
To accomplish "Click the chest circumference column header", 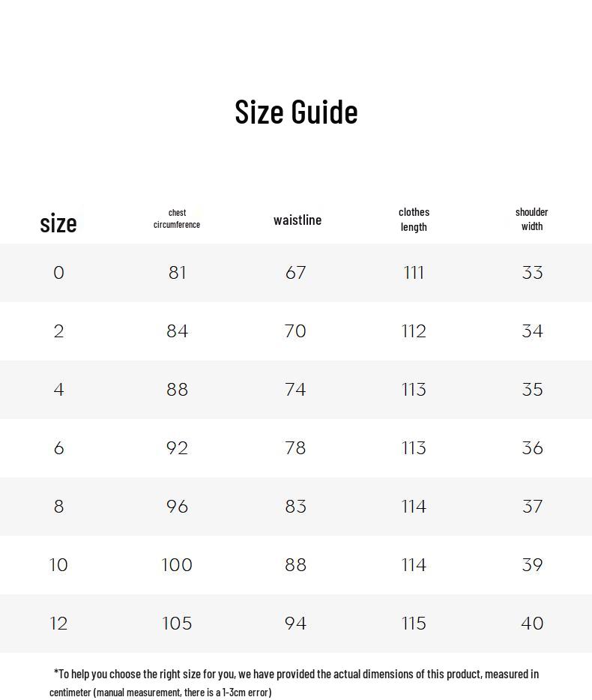I will 177,219.
